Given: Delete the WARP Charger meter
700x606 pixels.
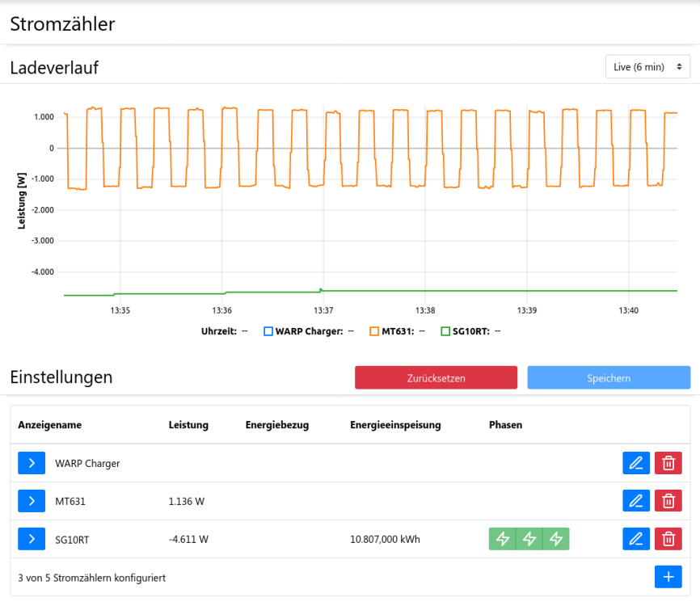Looking at the screenshot, I should [x=668, y=463].
